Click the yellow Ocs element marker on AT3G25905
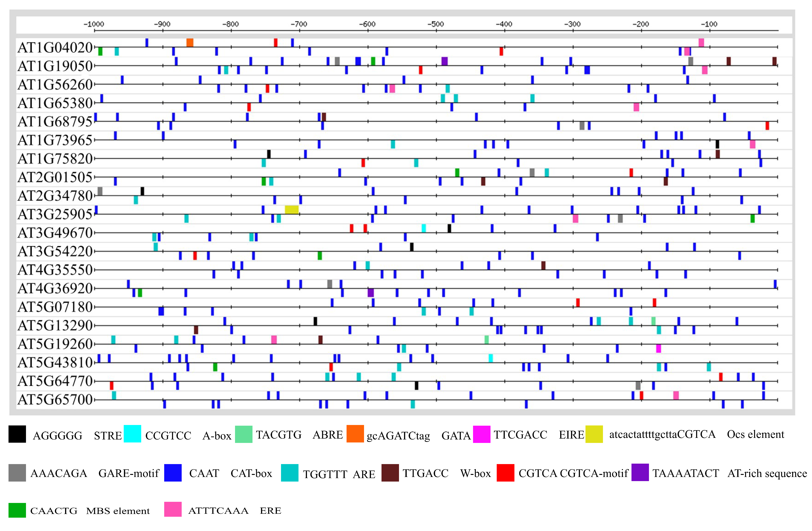The height and width of the screenshot is (531, 812). point(292,210)
